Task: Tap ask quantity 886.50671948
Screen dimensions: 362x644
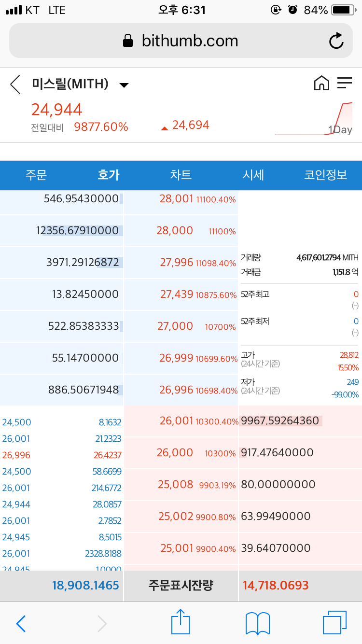Action: [84, 390]
